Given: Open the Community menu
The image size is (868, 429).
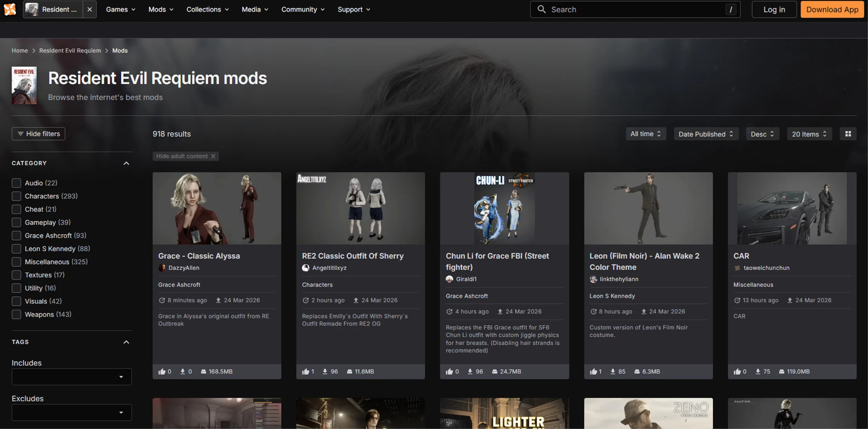Looking at the screenshot, I should pyautogui.click(x=302, y=9).
